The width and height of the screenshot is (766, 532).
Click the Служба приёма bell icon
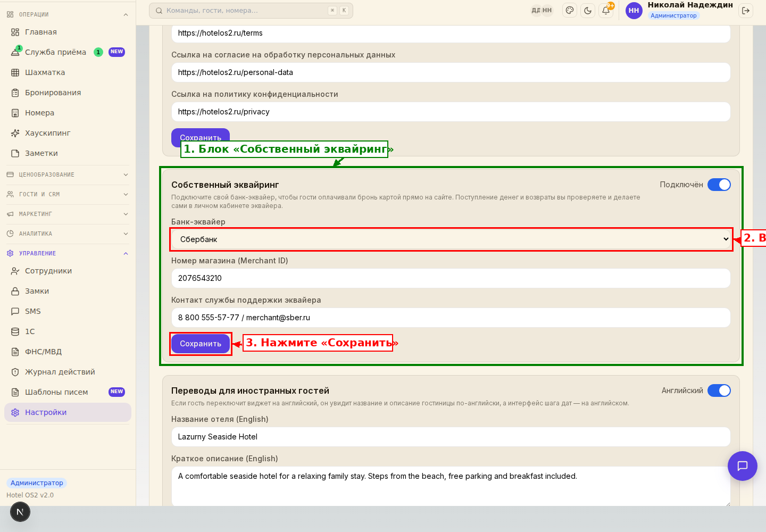click(x=15, y=52)
